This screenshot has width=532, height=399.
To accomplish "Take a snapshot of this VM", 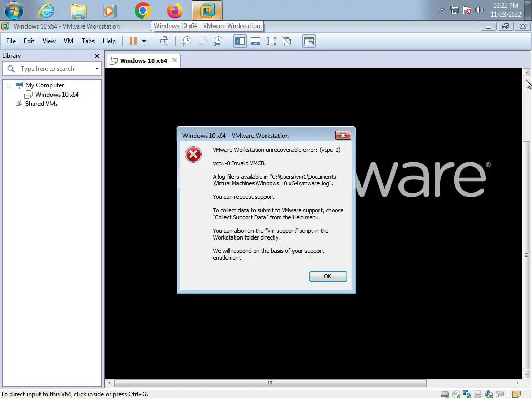I will pyautogui.click(x=187, y=41).
